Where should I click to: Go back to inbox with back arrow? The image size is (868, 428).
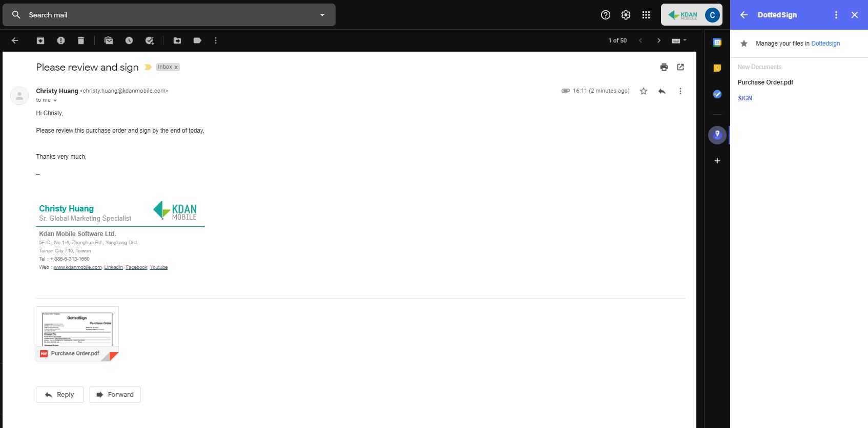(x=15, y=40)
